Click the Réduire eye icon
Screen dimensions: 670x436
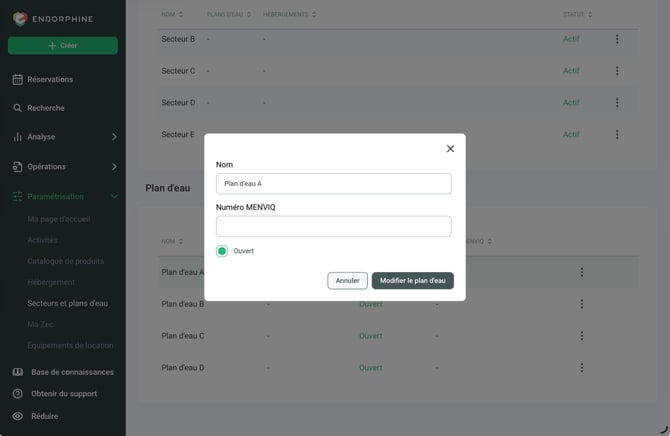tap(18, 416)
